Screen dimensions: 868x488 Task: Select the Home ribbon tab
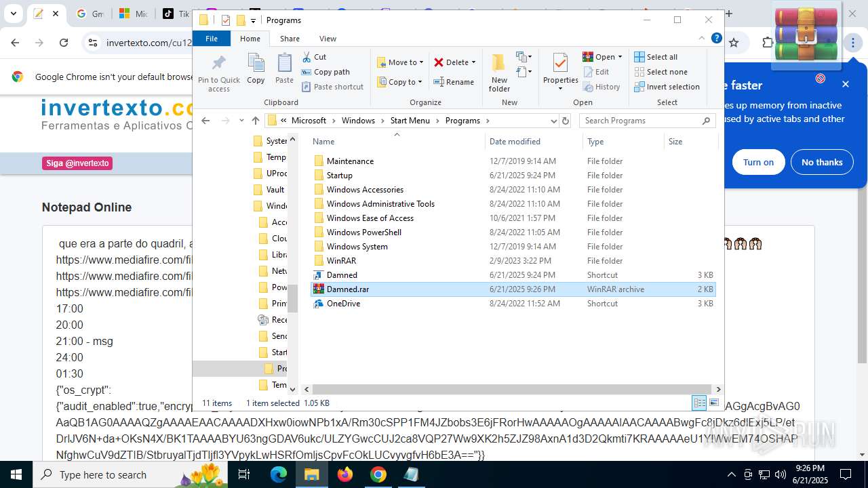pos(250,39)
